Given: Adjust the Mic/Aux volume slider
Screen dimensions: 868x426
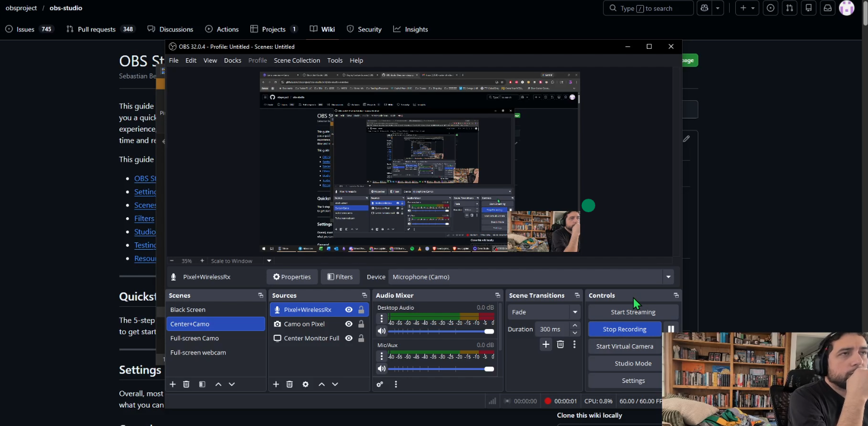Looking at the screenshot, I should [x=441, y=369].
